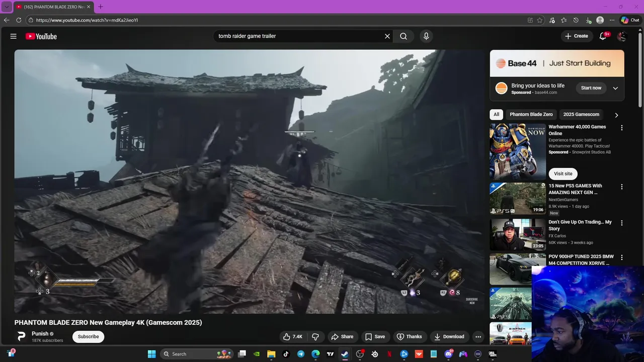Open options for POV 900HP BMW M4 video
Image resolution: width=644 pixels, height=362 pixels.
pyautogui.click(x=621, y=257)
